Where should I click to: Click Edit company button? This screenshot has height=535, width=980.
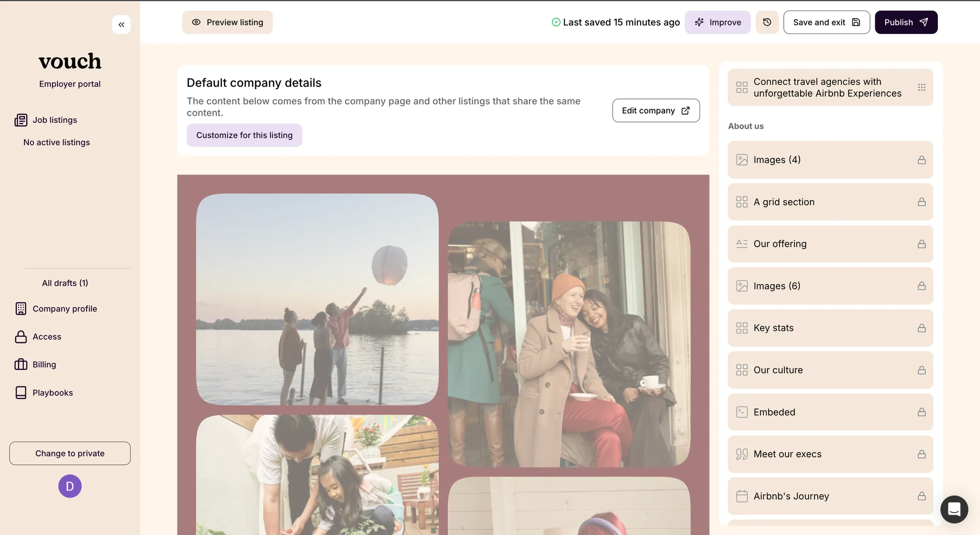(656, 111)
